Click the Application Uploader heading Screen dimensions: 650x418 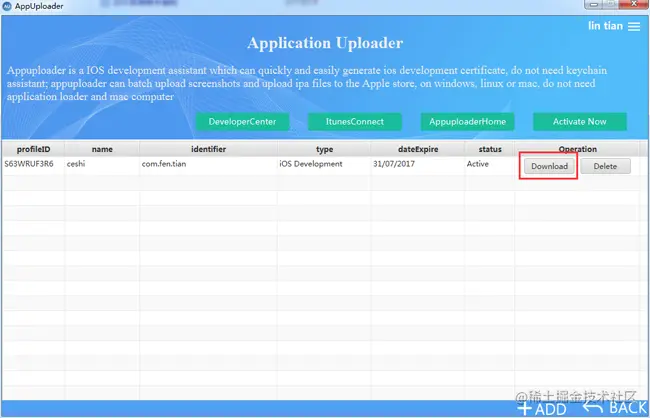(325, 43)
